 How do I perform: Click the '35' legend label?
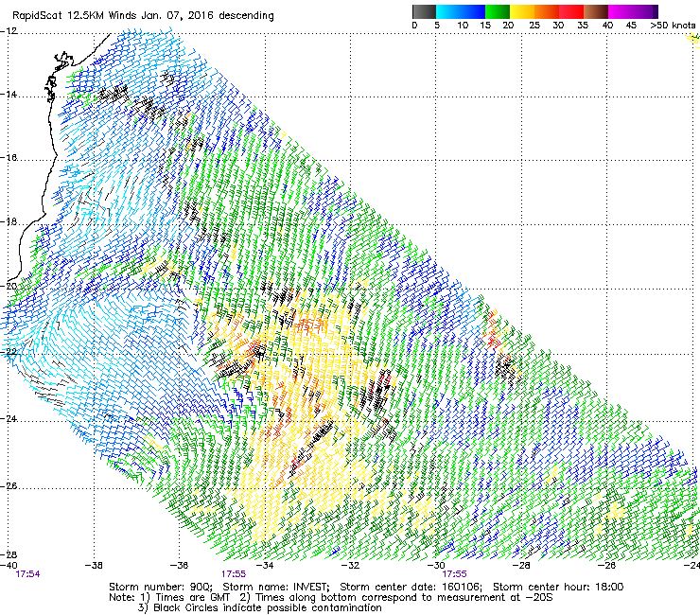[x=583, y=26]
